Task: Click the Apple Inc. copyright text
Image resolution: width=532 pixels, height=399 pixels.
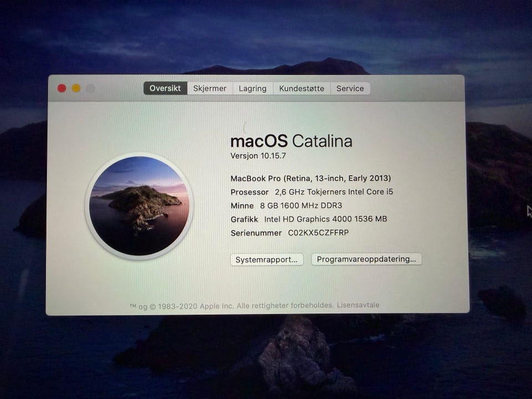Action: click(231, 306)
